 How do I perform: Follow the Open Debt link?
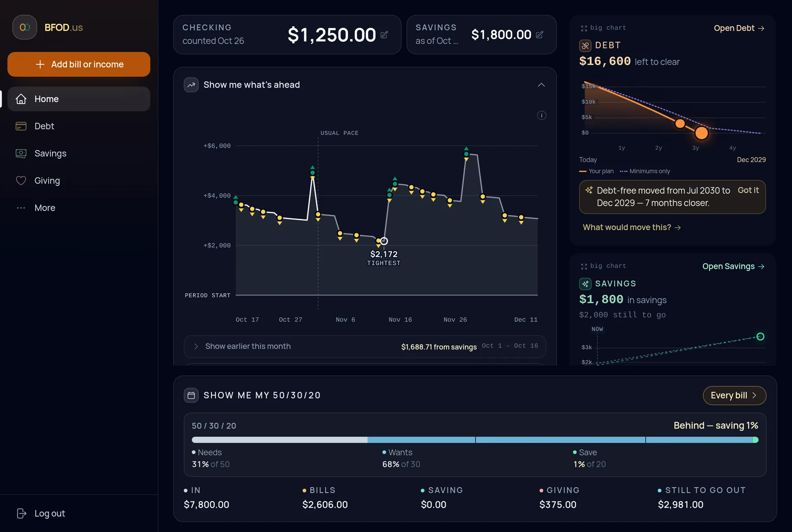point(739,28)
